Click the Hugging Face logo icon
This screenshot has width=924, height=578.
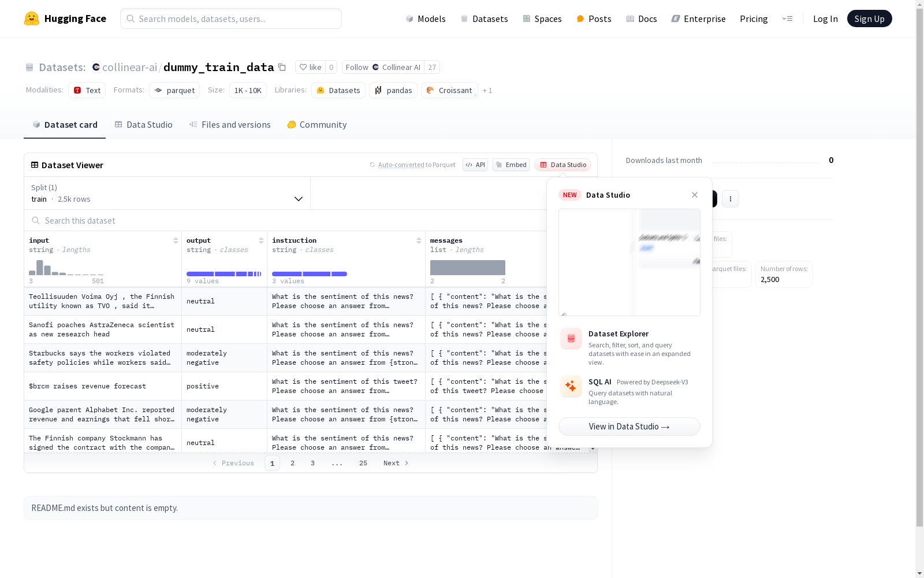[x=32, y=18]
